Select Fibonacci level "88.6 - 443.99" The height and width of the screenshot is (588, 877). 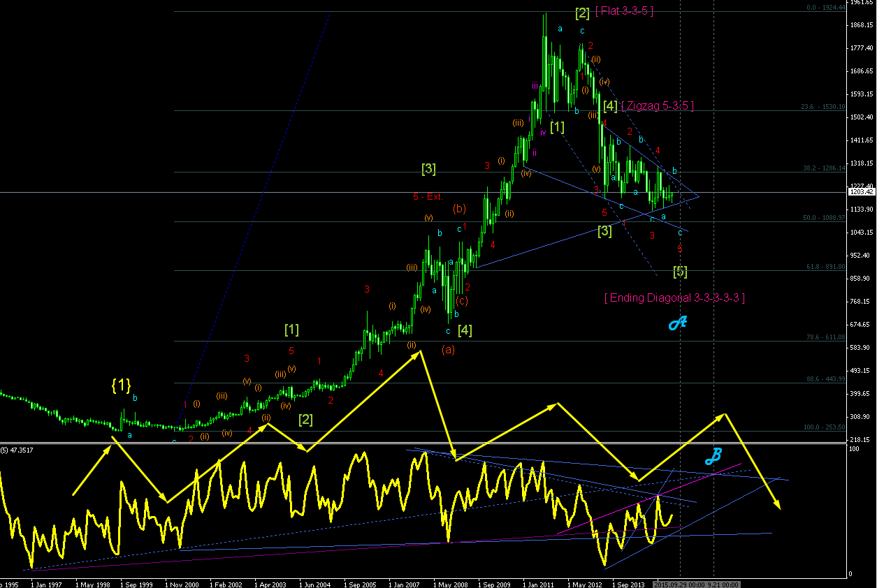click(x=825, y=379)
